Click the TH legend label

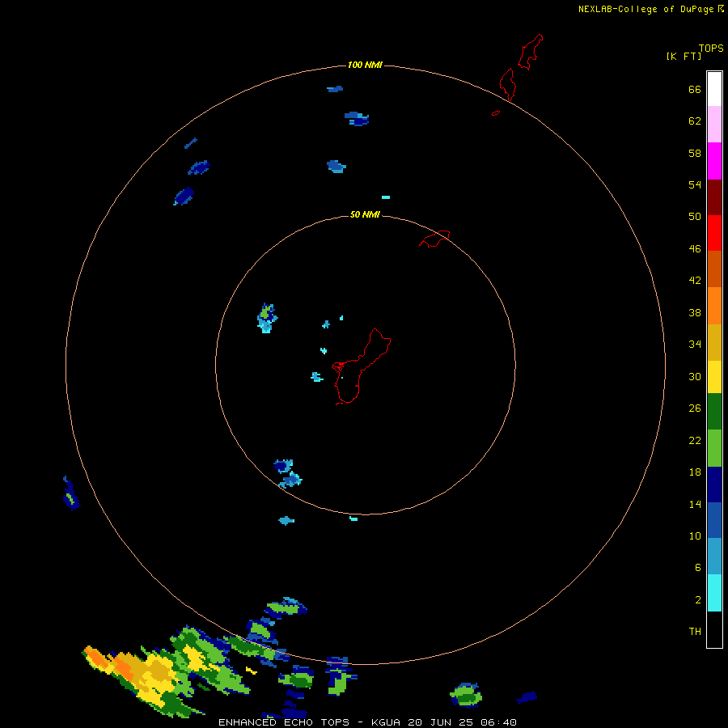tap(695, 632)
